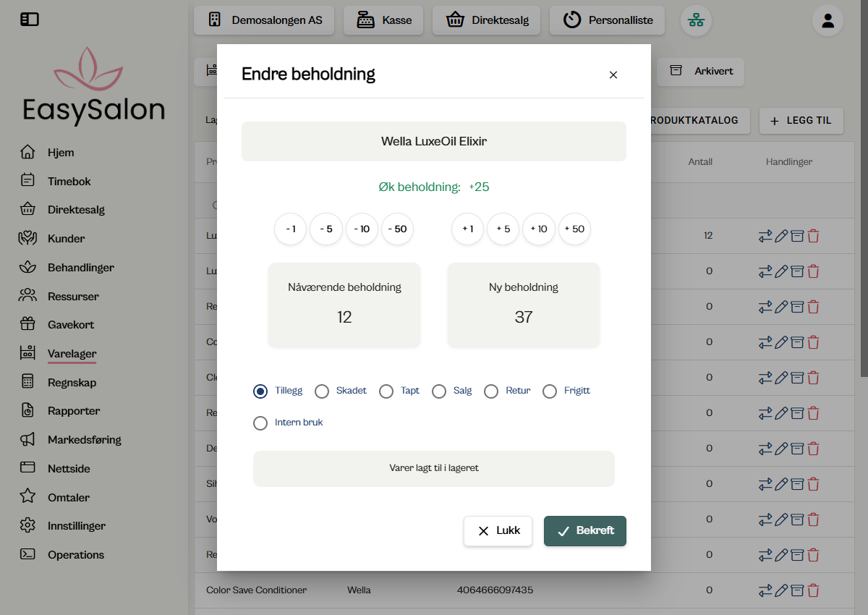Screen dimensions: 868x615
Task: Click the trash icon in first product row
Action: (813, 236)
